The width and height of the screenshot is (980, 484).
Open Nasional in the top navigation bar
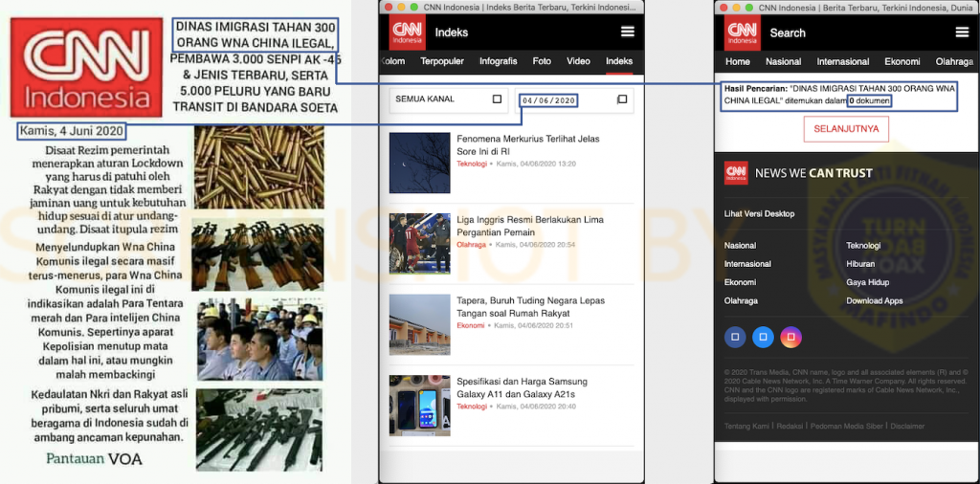(783, 62)
